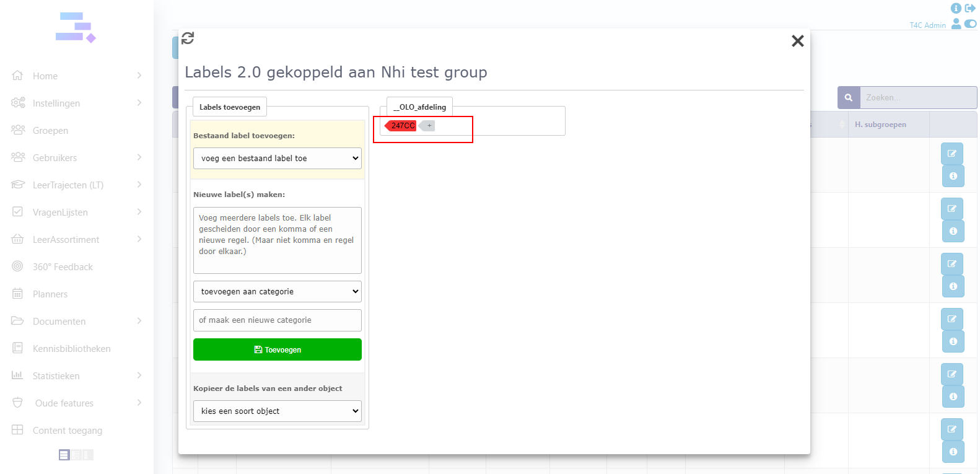Click the red 247CC label tag
This screenshot has width=980, height=474.
[x=402, y=126]
